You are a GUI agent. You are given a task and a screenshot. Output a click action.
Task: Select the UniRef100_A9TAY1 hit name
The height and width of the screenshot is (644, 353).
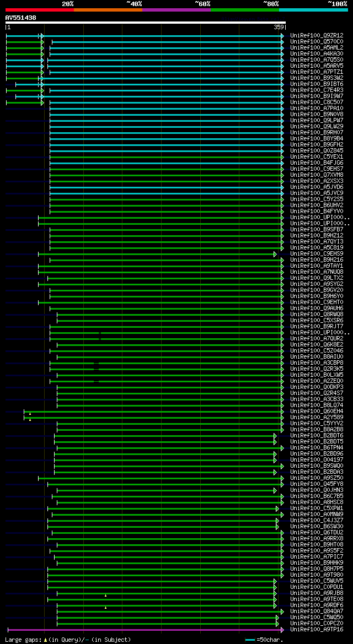pos(317,266)
